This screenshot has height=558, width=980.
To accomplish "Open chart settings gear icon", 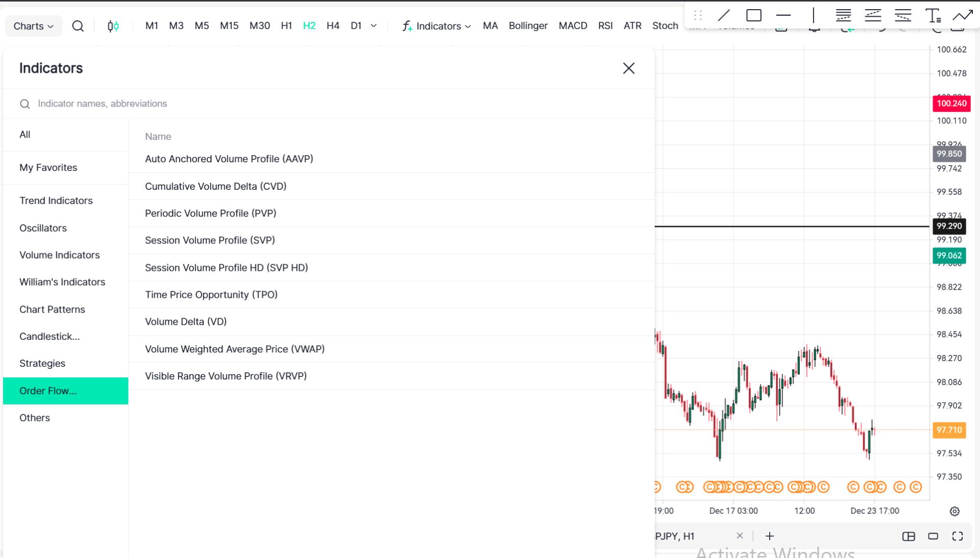I will click(954, 511).
